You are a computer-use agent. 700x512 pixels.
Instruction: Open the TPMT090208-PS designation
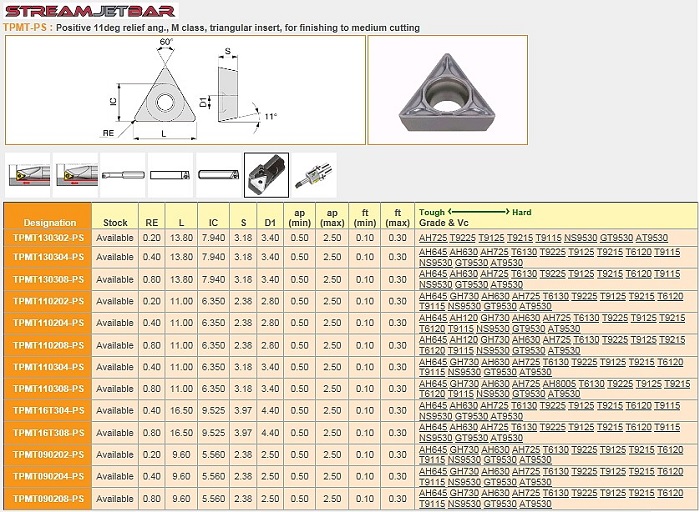[x=49, y=498]
